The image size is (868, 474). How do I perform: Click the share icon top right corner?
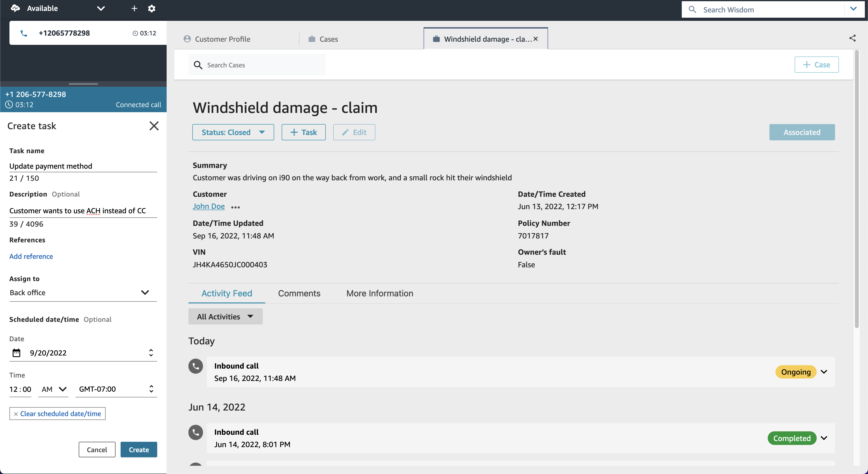852,38
